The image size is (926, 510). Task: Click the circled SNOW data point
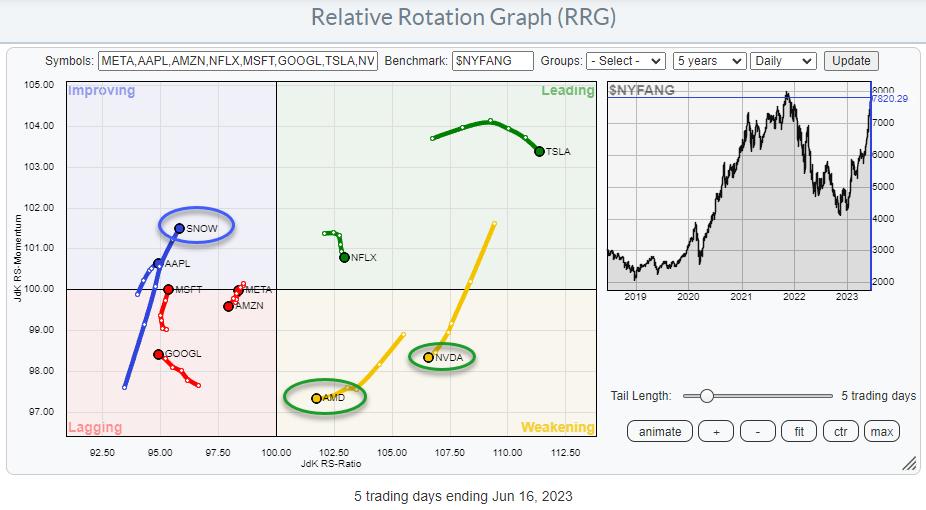pos(179,228)
